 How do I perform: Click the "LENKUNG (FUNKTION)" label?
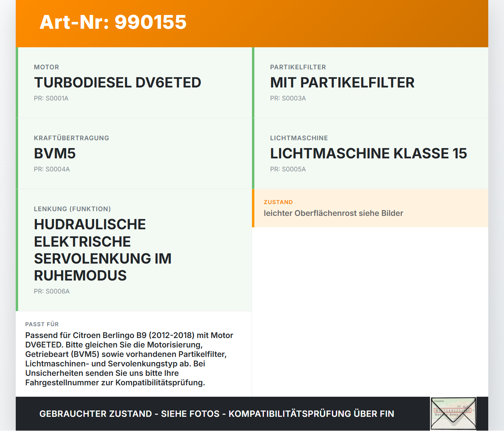pyautogui.click(x=72, y=209)
